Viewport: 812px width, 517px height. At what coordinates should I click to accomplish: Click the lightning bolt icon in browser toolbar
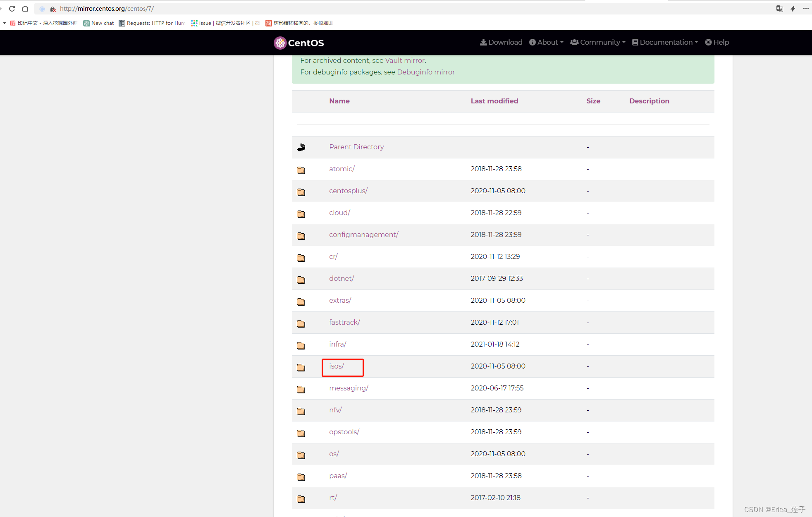(793, 9)
